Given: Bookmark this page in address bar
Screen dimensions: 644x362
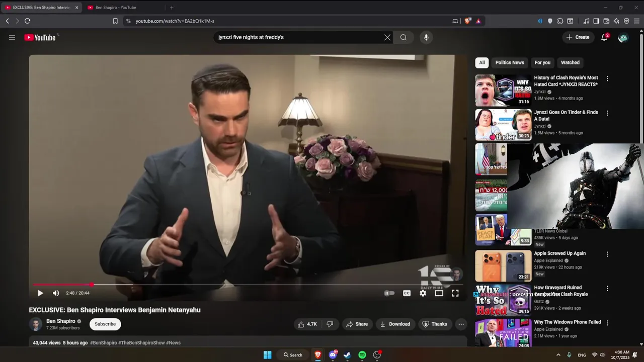Looking at the screenshot, I should (115, 21).
